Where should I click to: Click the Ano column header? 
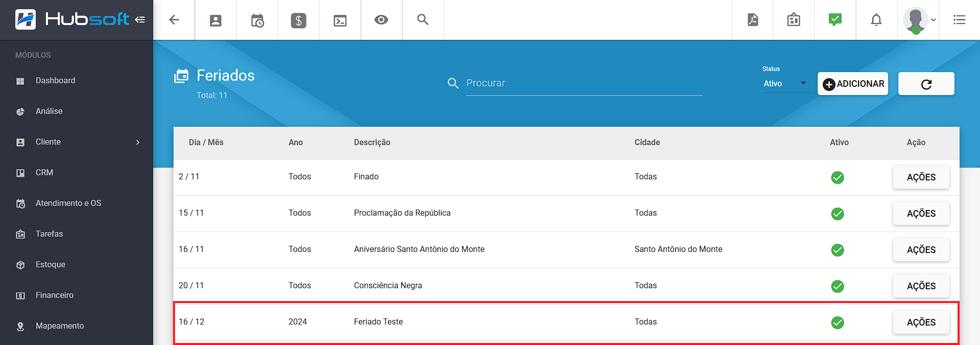296,143
